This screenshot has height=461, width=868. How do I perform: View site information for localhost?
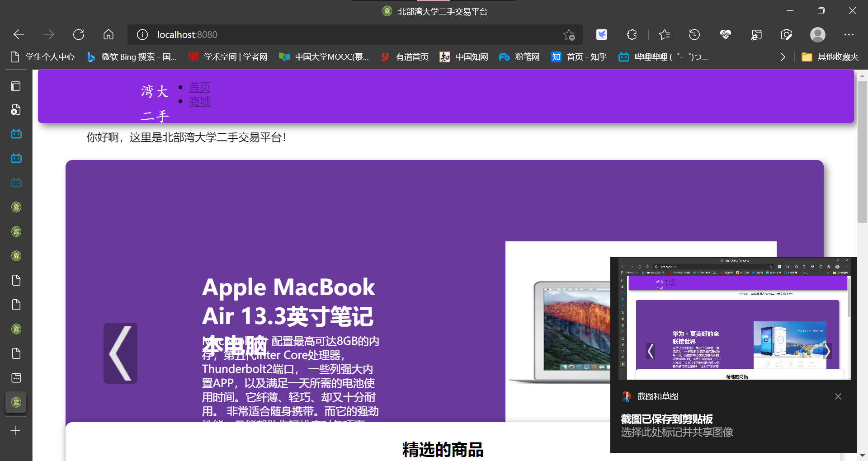click(142, 34)
